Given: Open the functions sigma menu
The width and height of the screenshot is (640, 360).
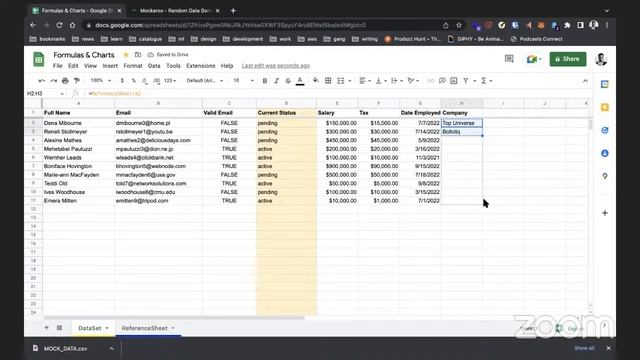Looking at the screenshot, I should (x=486, y=81).
